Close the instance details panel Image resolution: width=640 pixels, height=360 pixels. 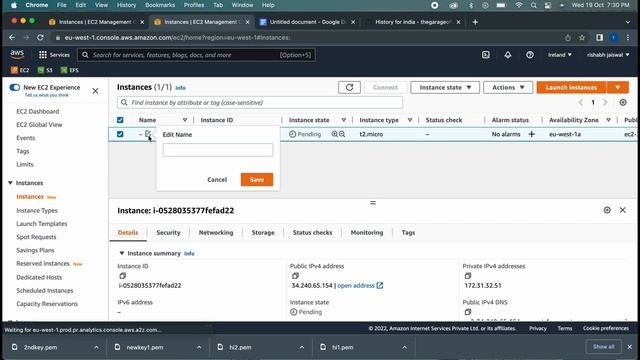tap(622, 210)
